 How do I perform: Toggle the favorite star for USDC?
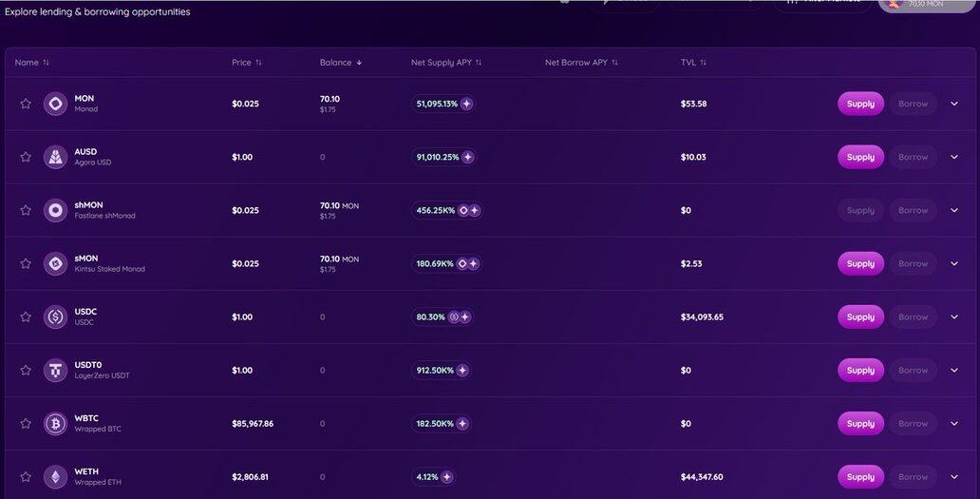click(x=26, y=317)
